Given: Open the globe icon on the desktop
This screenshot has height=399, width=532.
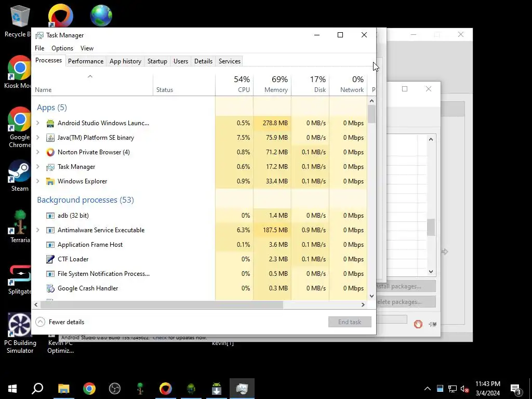Looking at the screenshot, I should point(101,16).
